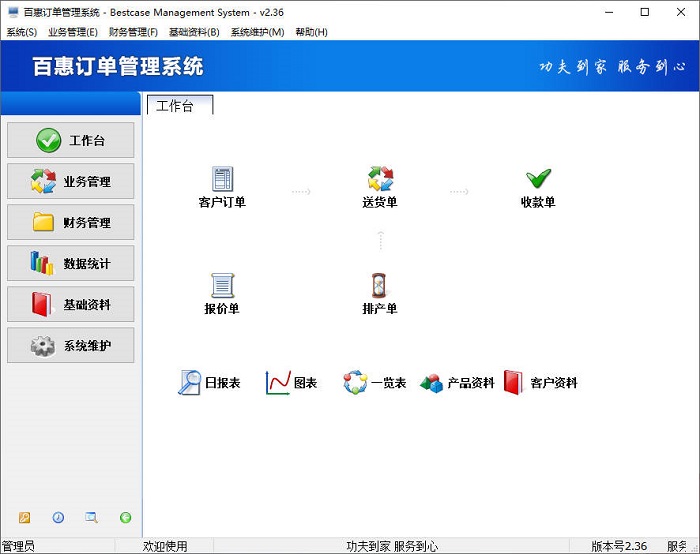
Task: Open the 帮助(H) menu
Action: point(312,32)
